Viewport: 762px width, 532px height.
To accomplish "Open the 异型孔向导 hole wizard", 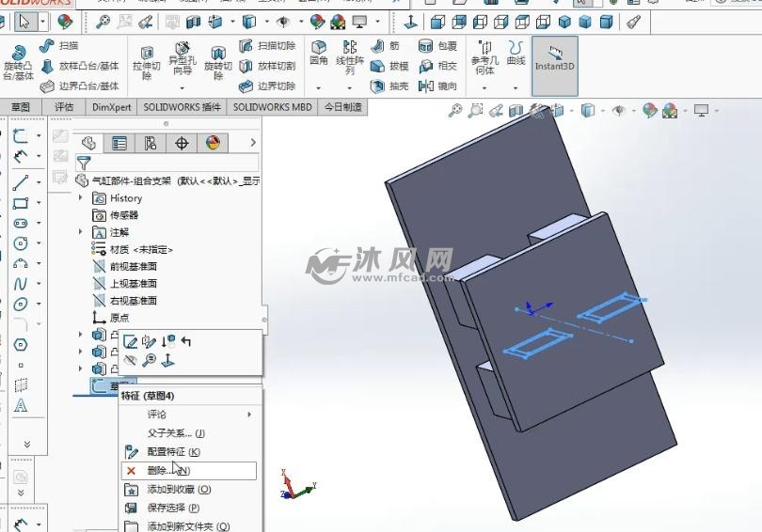I will click(x=183, y=59).
